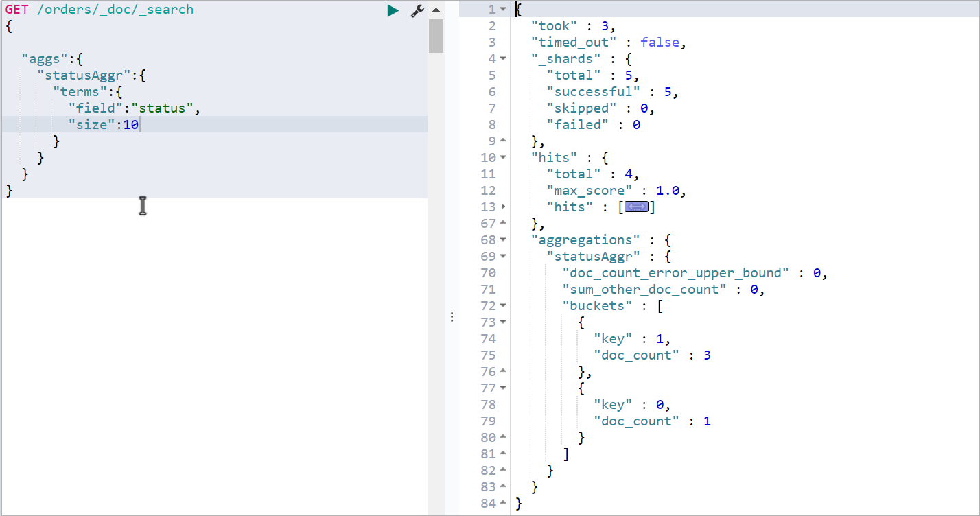Collapse the root object at line 1

tap(503, 10)
